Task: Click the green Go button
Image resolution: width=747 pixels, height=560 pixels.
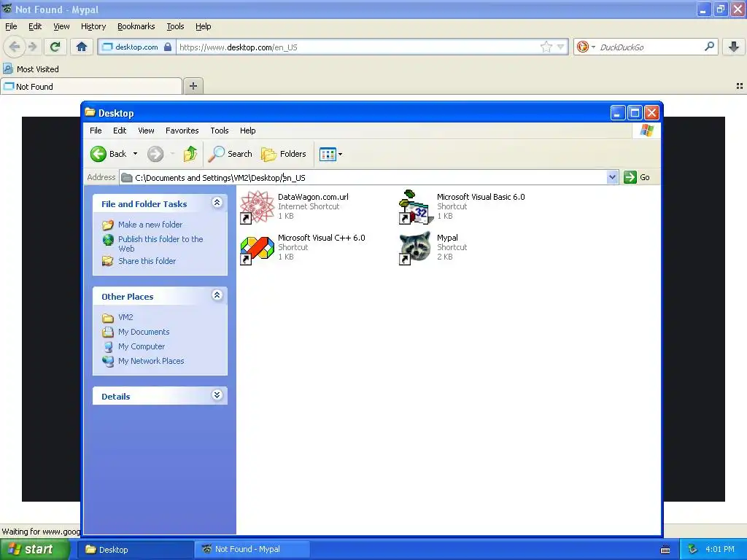Action: pyautogui.click(x=638, y=177)
